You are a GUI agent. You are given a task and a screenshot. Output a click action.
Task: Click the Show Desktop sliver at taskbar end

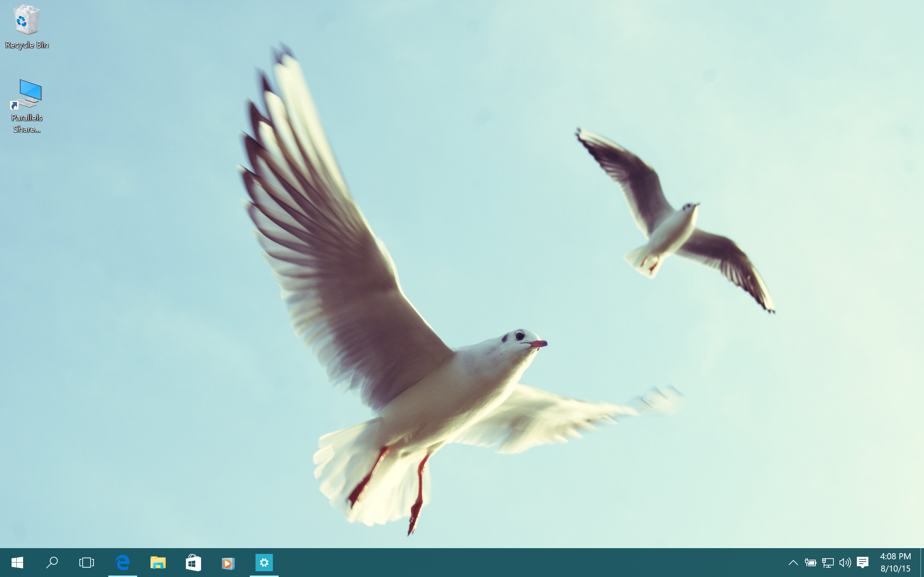[922, 563]
